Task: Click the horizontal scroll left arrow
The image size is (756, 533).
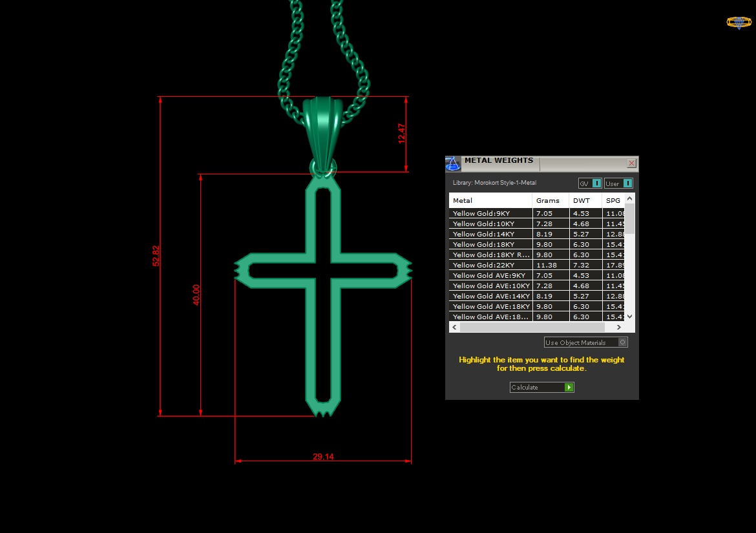Action: (x=454, y=327)
